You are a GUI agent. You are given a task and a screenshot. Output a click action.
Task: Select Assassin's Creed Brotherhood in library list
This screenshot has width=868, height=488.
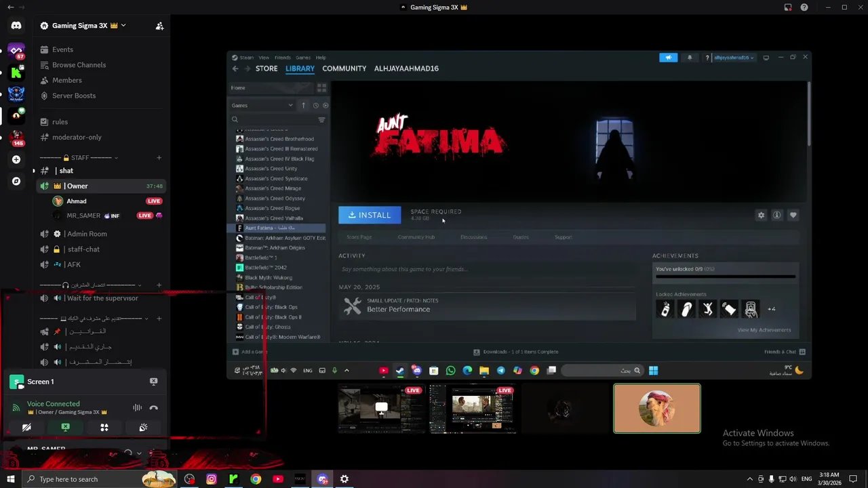click(279, 139)
